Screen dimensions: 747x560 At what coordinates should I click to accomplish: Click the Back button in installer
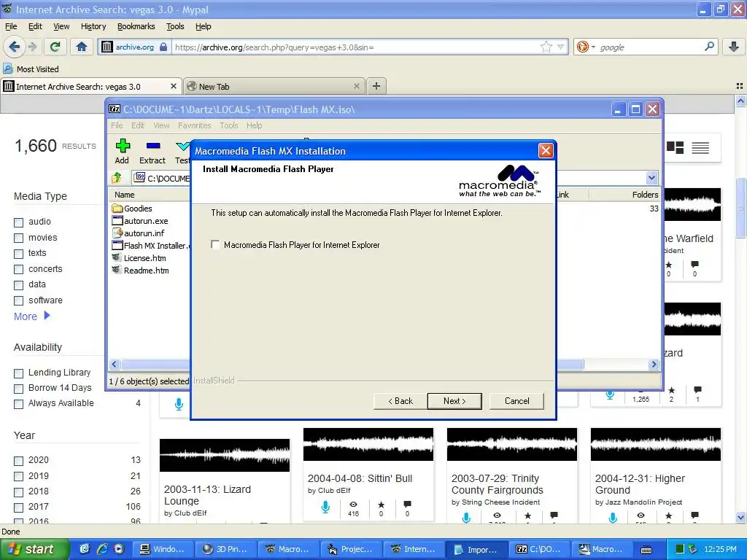(x=400, y=401)
